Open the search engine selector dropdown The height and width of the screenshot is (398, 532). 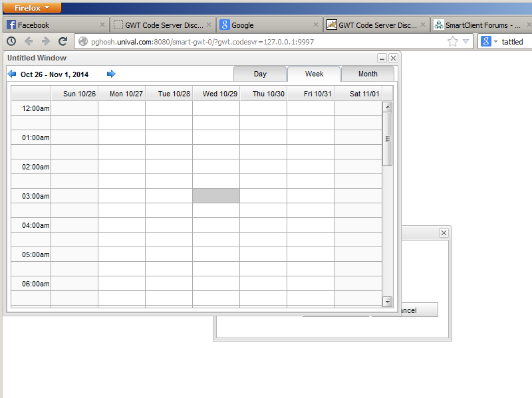coord(489,41)
